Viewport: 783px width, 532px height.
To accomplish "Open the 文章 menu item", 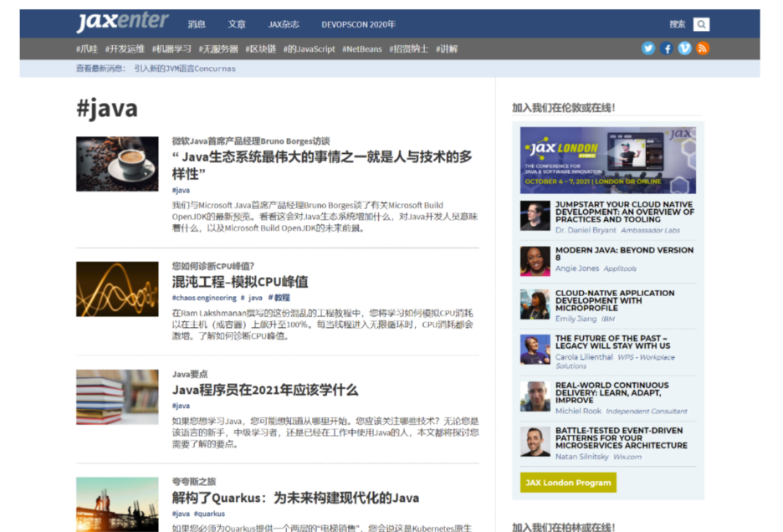I will click(237, 24).
